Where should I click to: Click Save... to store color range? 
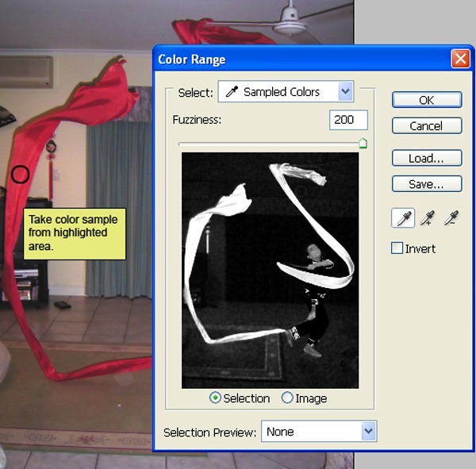(x=426, y=184)
